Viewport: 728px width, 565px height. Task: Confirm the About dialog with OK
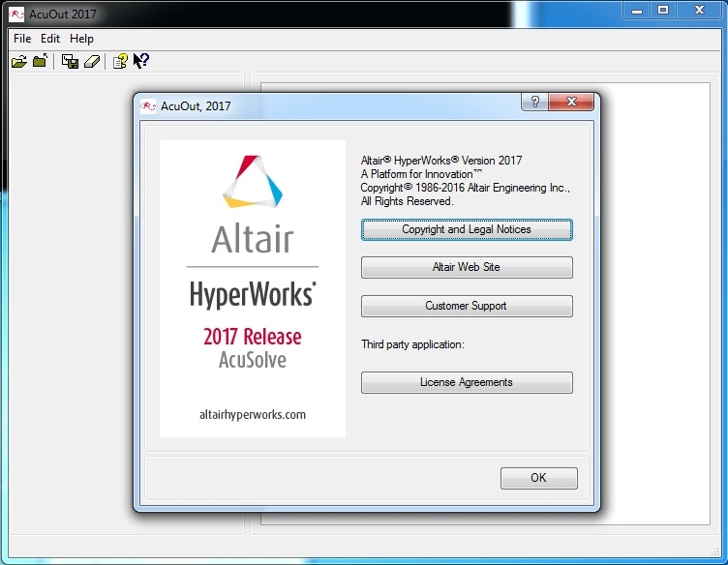pos(538,478)
